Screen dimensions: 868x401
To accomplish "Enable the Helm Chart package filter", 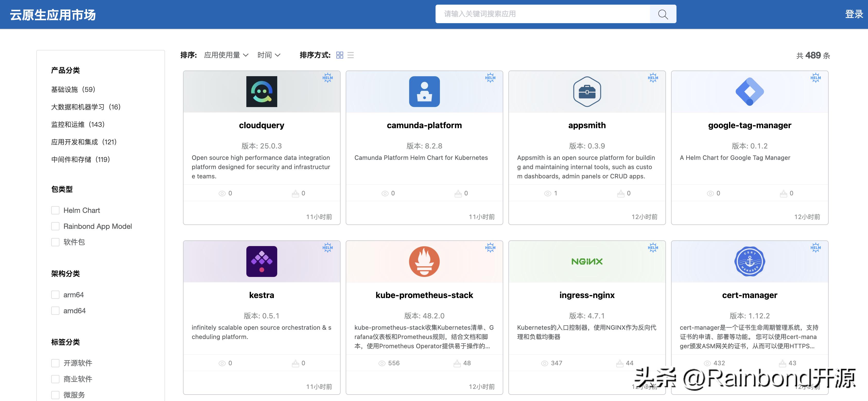I will (55, 210).
